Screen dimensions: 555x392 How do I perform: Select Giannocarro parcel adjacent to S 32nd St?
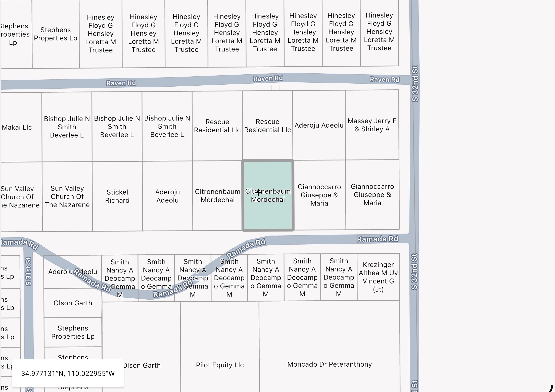tap(372, 195)
